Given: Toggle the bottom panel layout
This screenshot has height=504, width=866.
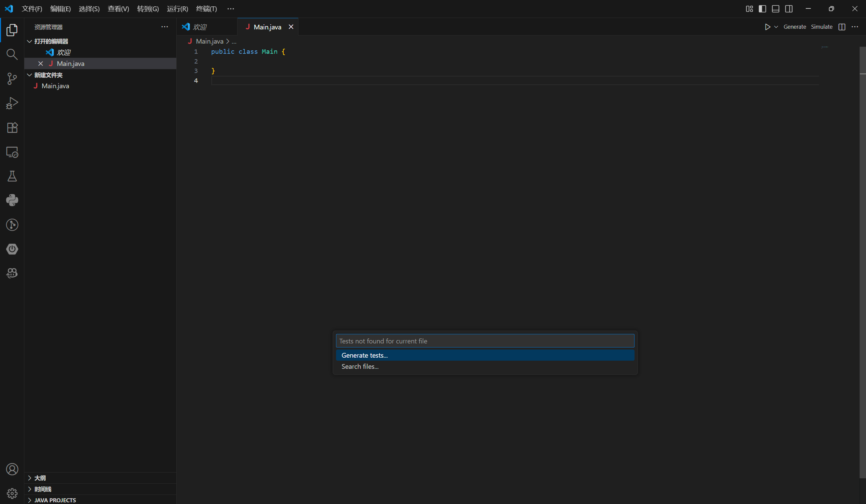Looking at the screenshot, I should (x=775, y=9).
